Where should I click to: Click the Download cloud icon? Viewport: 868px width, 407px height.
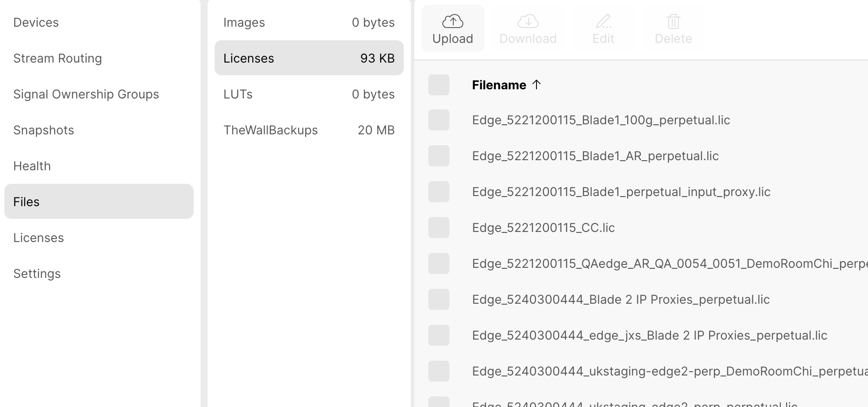click(528, 21)
